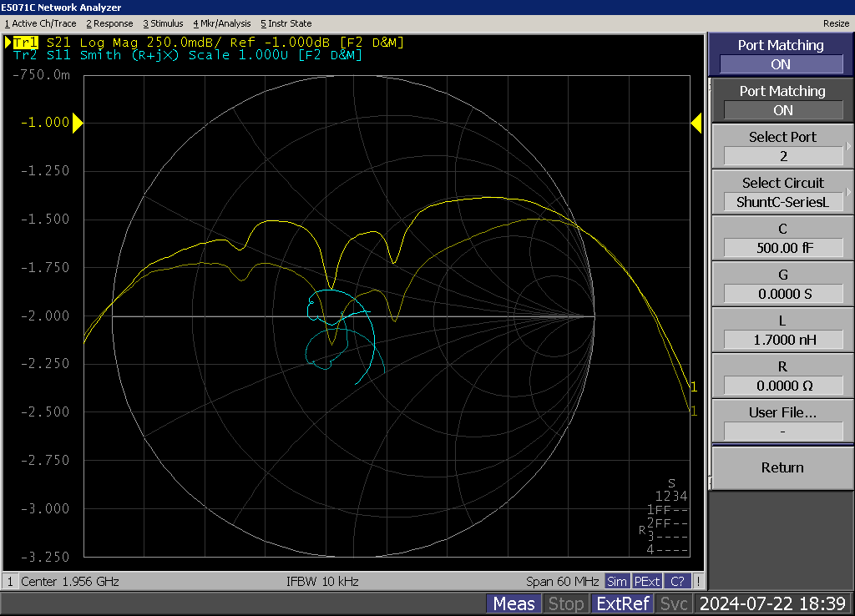The height and width of the screenshot is (616, 855).
Task: Click the Svc service mode indicator
Action: (673, 603)
